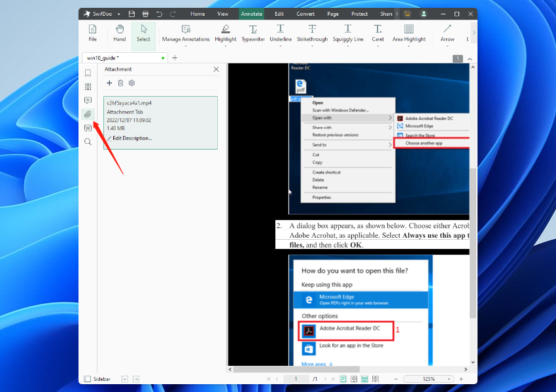Go to next page button
Viewport: 556px width, 392px height.
[325, 379]
